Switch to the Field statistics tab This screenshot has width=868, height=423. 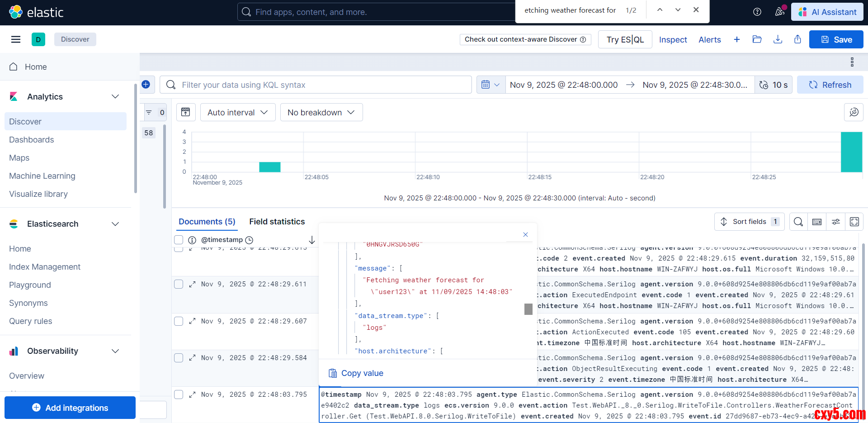(277, 222)
